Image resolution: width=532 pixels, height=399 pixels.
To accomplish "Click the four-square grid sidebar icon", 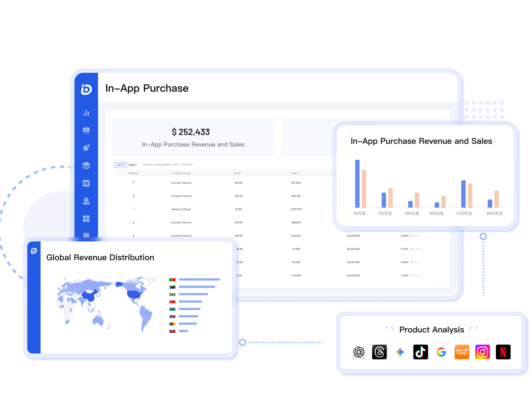I will point(86,219).
